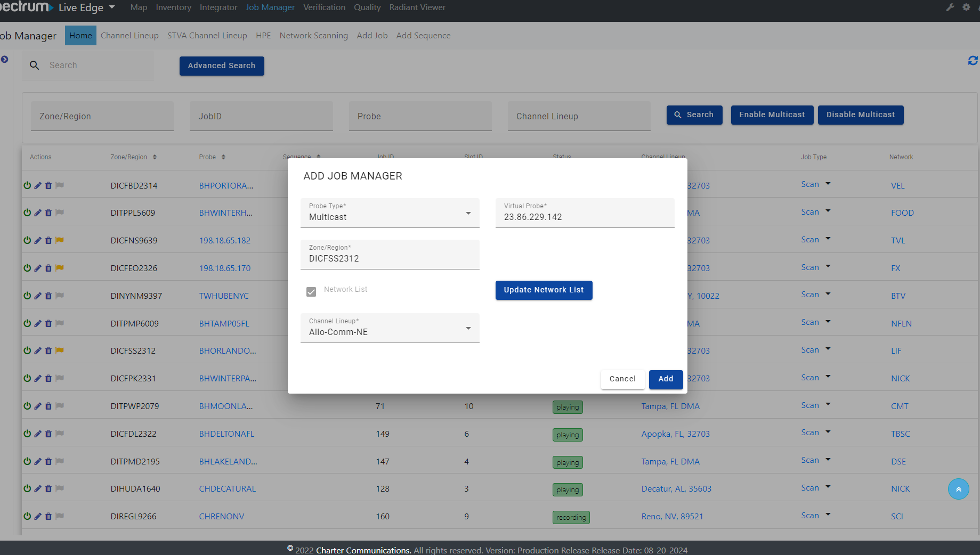Edit the DITPMP6009 job with pencil icon
The width and height of the screenshot is (980, 555).
click(38, 323)
